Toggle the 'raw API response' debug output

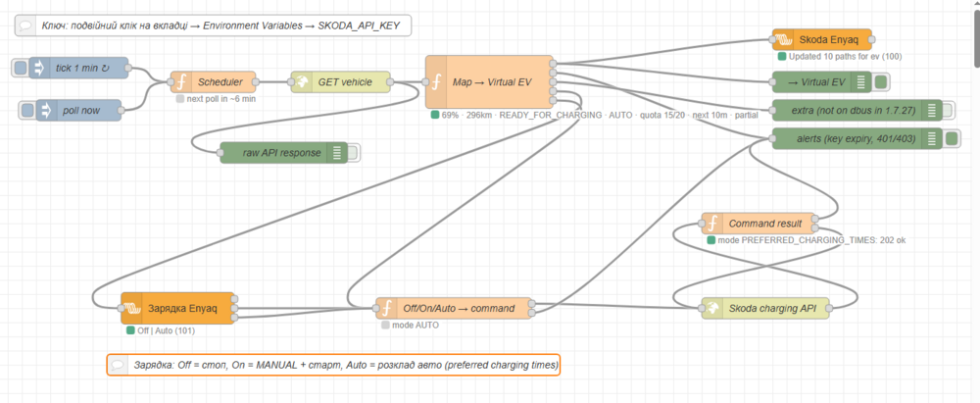[354, 153]
